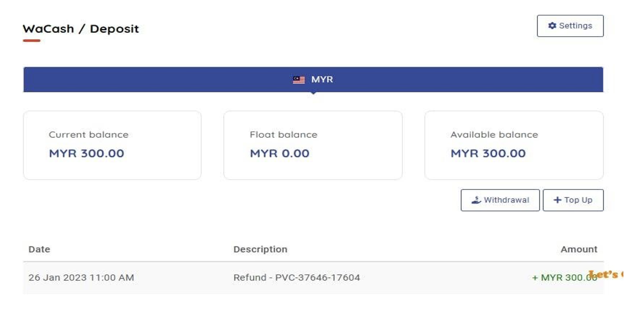
Task: Open the Settings button
Action: (x=570, y=26)
